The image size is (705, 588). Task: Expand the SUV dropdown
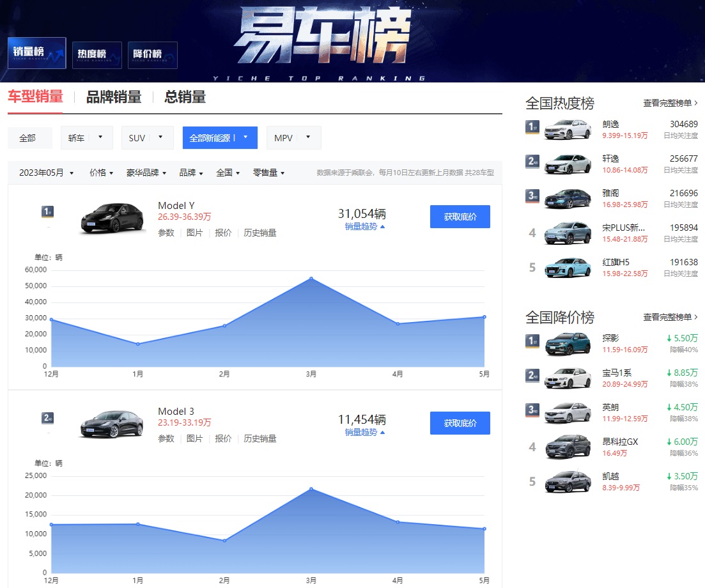pyautogui.click(x=148, y=137)
